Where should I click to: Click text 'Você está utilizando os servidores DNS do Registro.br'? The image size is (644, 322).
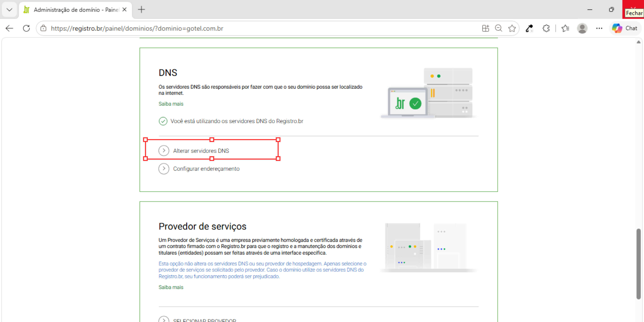click(237, 121)
